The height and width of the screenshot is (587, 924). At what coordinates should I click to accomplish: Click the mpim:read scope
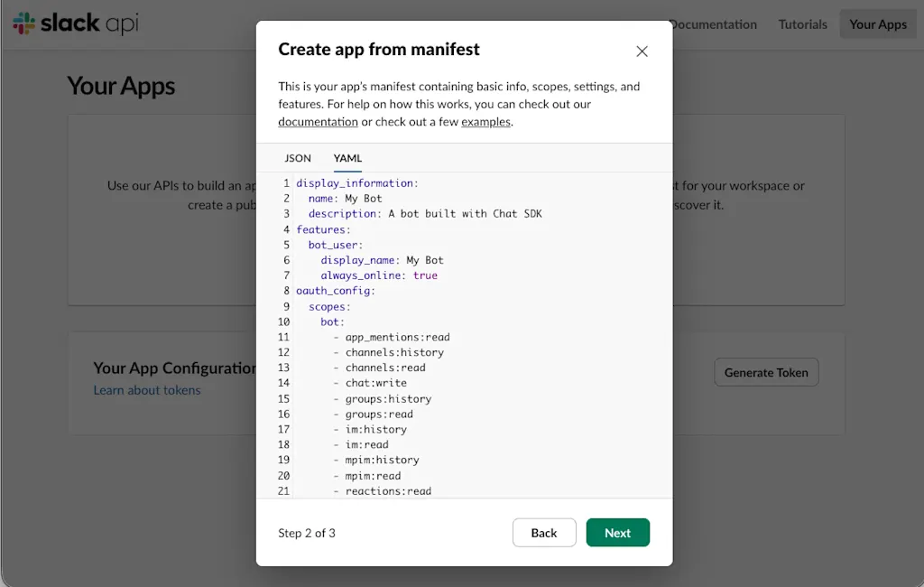(373, 476)
